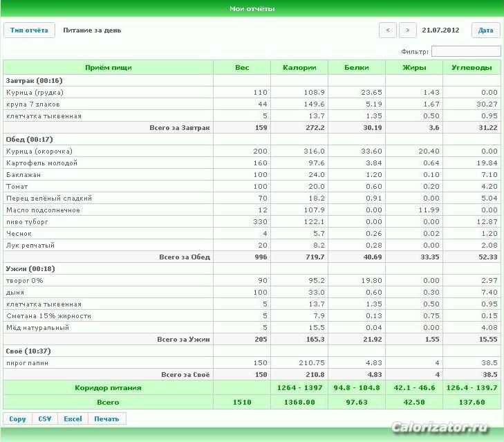The height and width of the screenshot is (442, 504).
Task: Select the 'Своё (10:37)' meal heading
Action: point(28,351)
